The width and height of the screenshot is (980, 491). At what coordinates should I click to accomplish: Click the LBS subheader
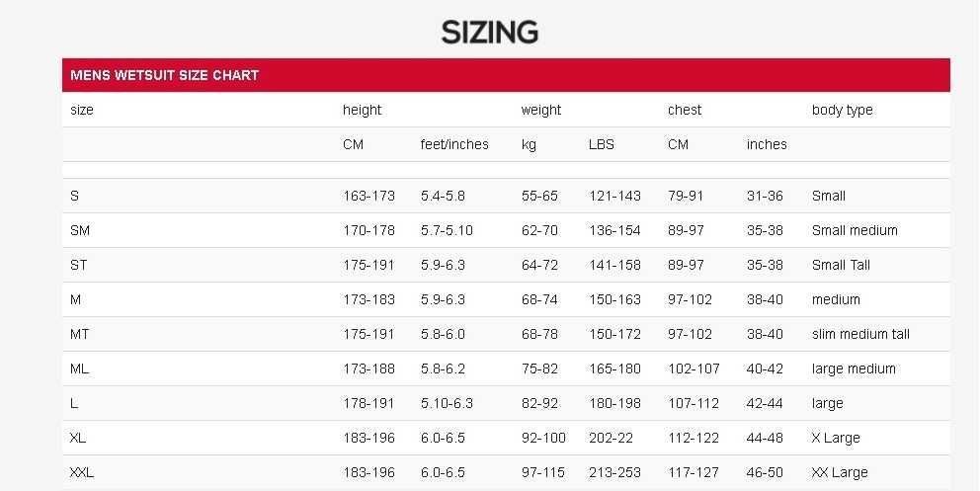(601, 144)
